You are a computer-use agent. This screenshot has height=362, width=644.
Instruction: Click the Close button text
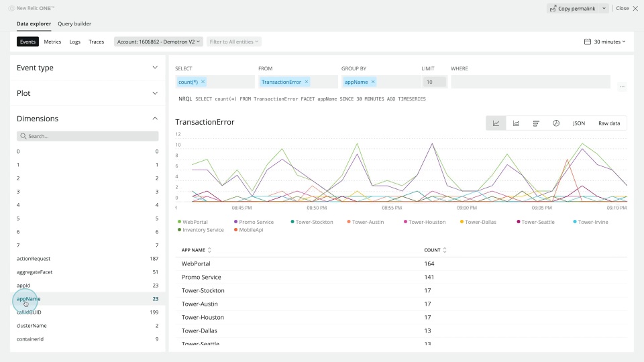tap(623, 8)
